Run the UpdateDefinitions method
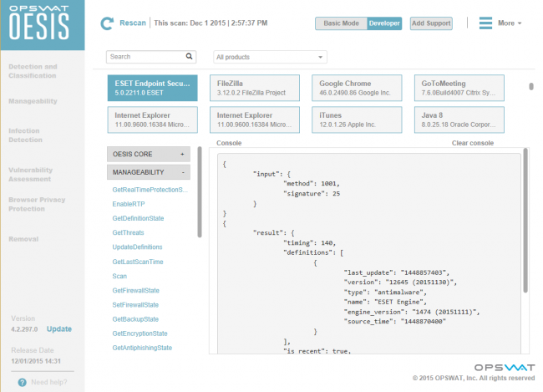This screenshot has width=543, height=392. pyautogui.click(x=137, y=247)
